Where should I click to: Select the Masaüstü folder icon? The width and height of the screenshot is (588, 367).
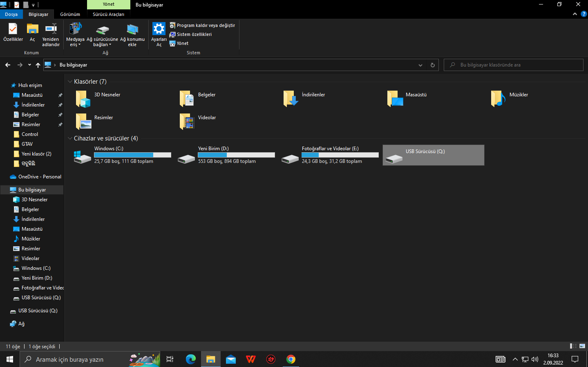[395, 98]
